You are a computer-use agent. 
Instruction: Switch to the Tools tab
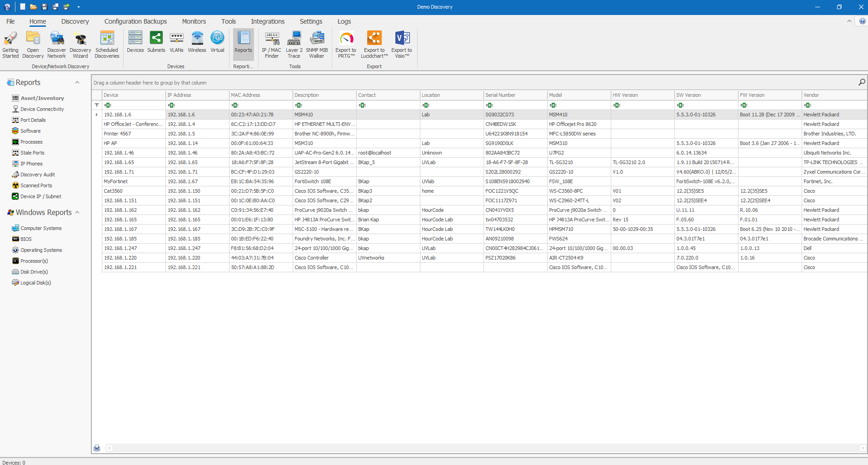[229, 21]
